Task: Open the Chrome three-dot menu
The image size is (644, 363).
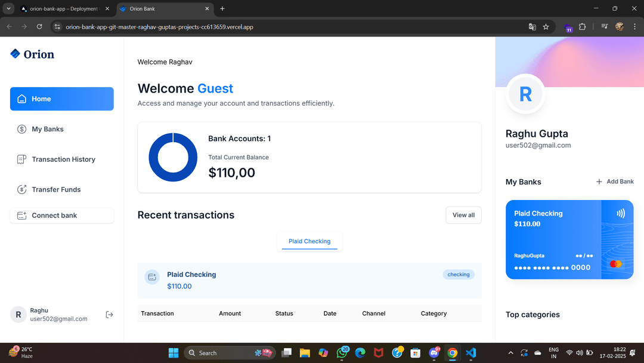Action: [x=634, y=27]
